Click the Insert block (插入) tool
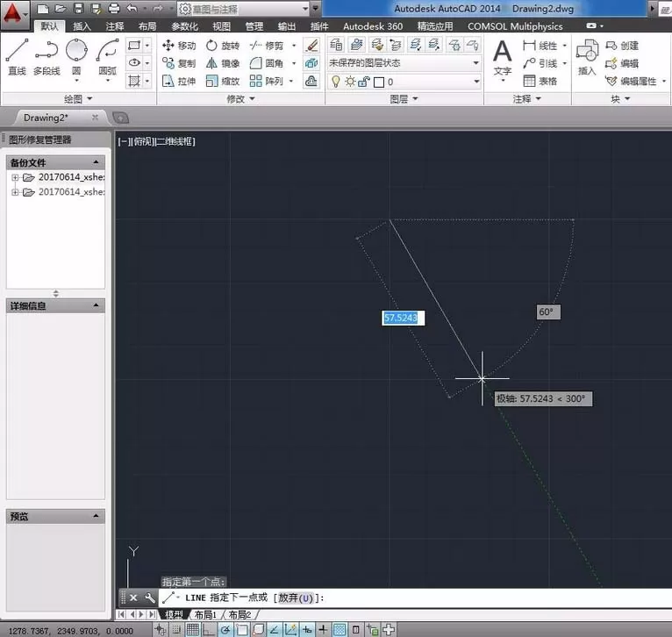This screenshot has height=637, width=672. [587, 58]
